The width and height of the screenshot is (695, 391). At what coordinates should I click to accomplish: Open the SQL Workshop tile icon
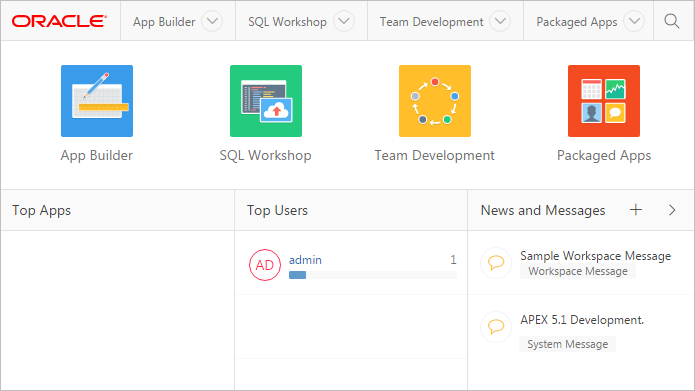click(266, 101)
